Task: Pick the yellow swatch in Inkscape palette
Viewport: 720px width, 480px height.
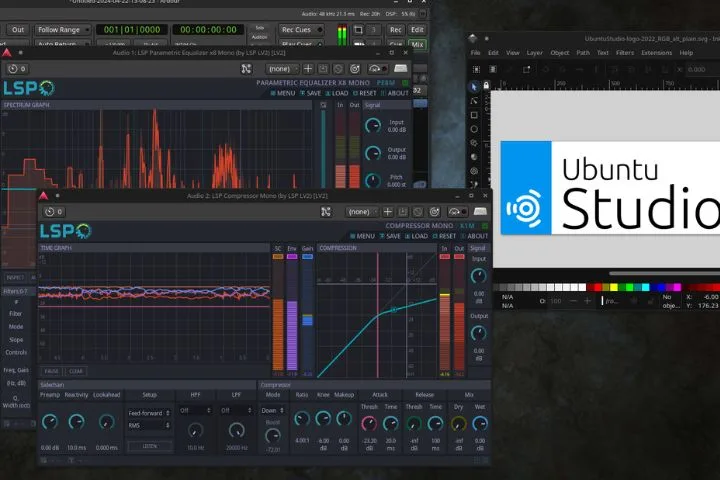Action: pyautogui.click(x=614, y=287)
